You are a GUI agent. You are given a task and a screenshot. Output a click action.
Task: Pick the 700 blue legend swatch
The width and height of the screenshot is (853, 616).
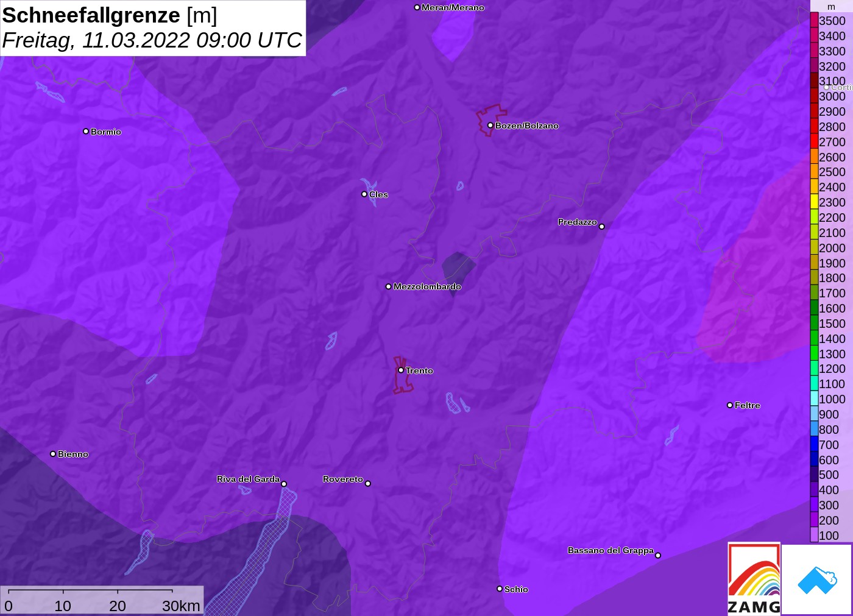click(814, 444)
